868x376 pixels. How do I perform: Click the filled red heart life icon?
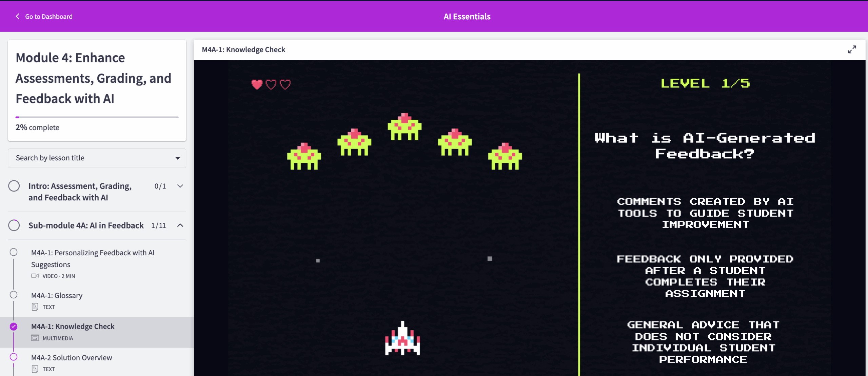pos(257,84)
